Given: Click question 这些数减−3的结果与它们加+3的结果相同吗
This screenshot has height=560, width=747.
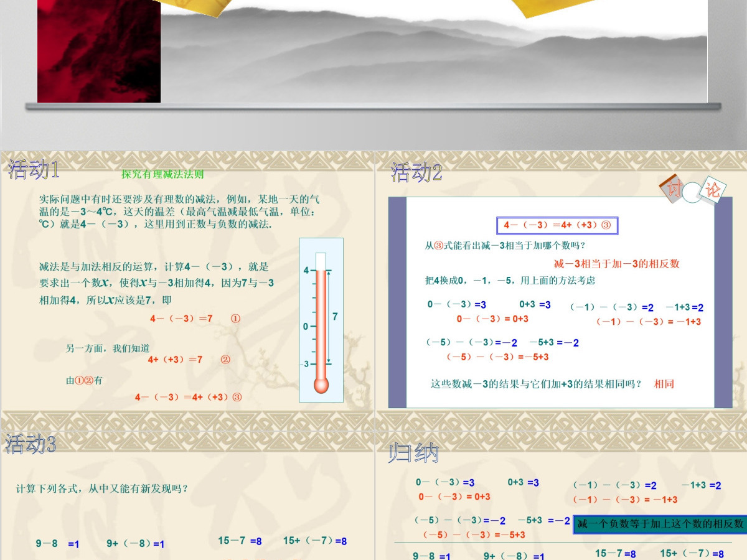Looking at the screenshot, I should tap(536, 384).
